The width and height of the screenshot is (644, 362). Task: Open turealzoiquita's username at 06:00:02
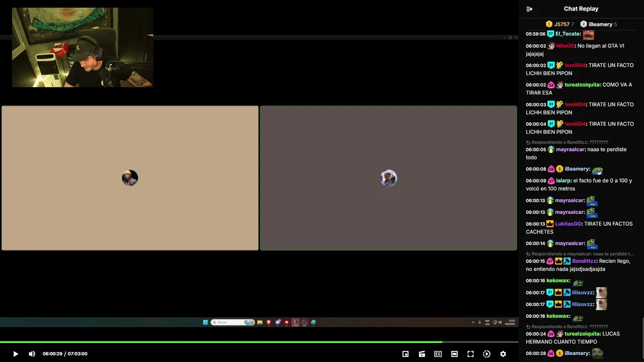point(582,85)
